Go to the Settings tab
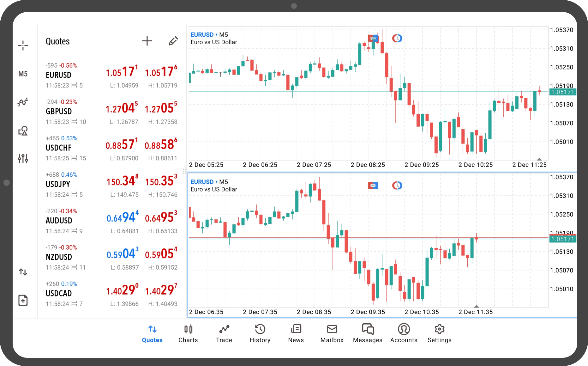Viewport: 588px width, 366px height. click(x=439, y=334)
